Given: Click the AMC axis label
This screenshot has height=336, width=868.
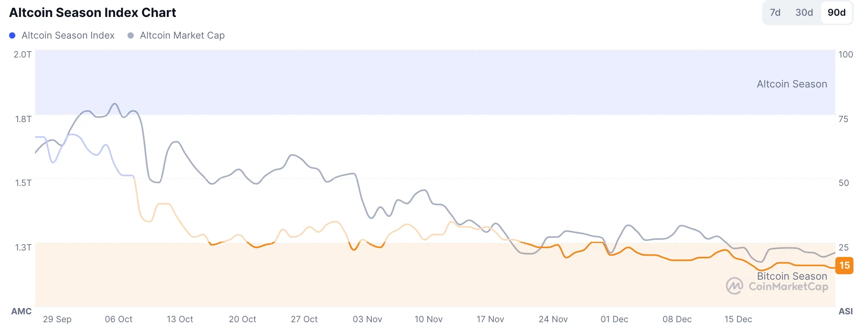Looking at the screenshot, I should pyautogui.click(x=22, y=311).
